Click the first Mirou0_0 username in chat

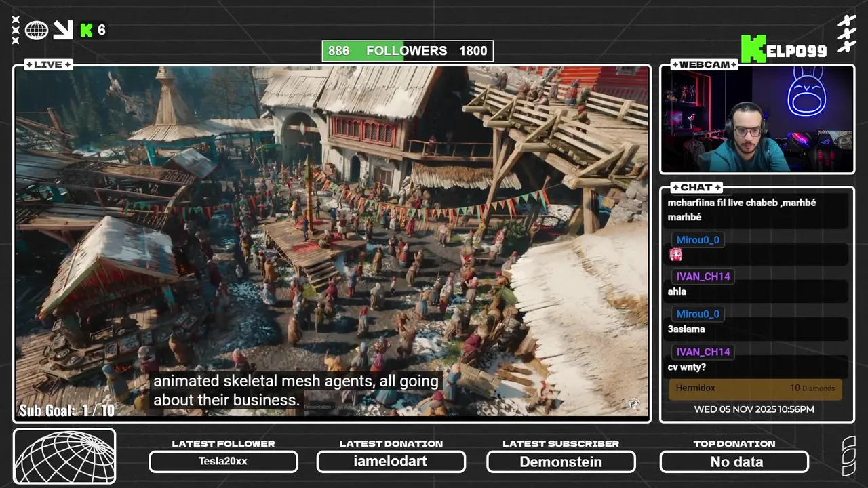click(x=698, y=240)
